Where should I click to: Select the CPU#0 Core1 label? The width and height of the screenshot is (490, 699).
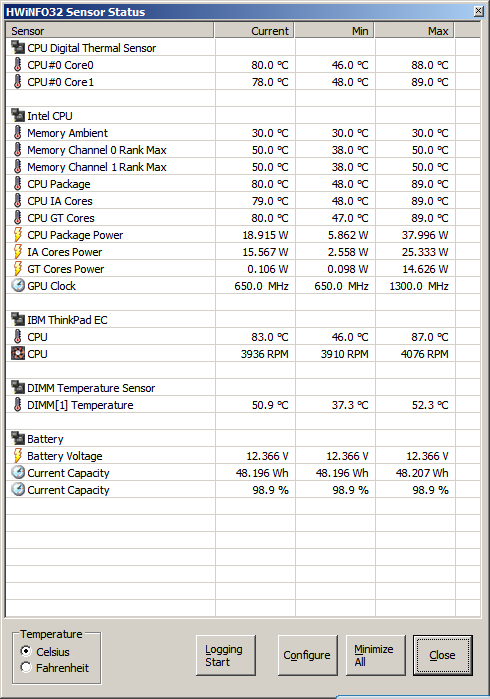60,82
